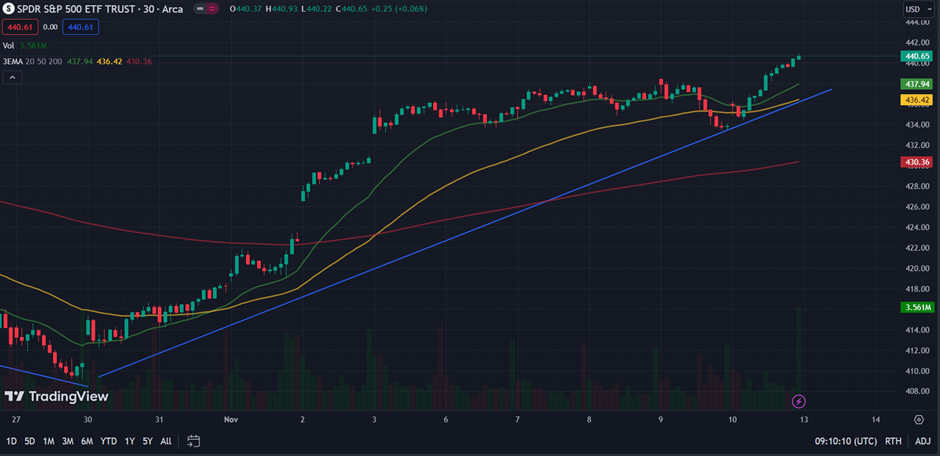
Task: Toggle ADJ adjusted data setting
Action: [922, 440]
